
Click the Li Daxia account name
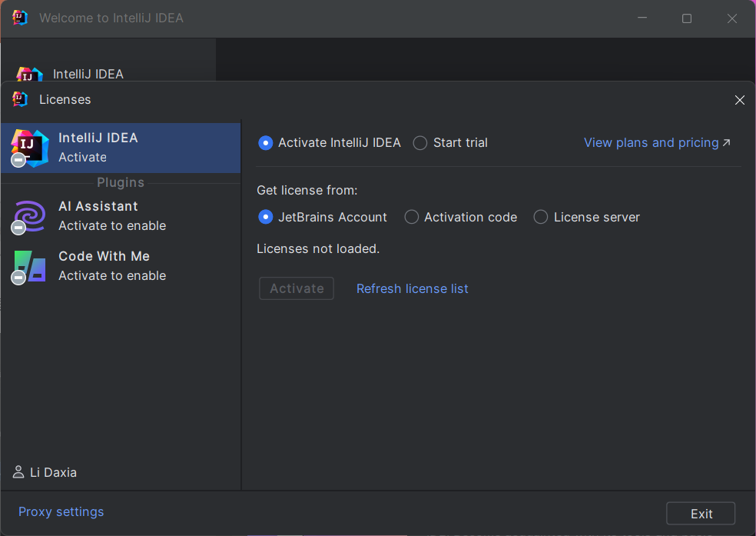(54, 472)
